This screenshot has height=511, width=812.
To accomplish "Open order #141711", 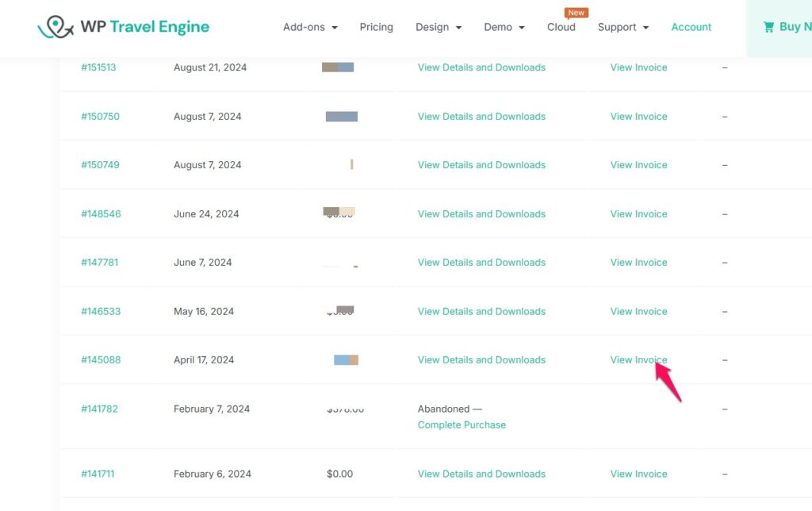I will 98,474.
